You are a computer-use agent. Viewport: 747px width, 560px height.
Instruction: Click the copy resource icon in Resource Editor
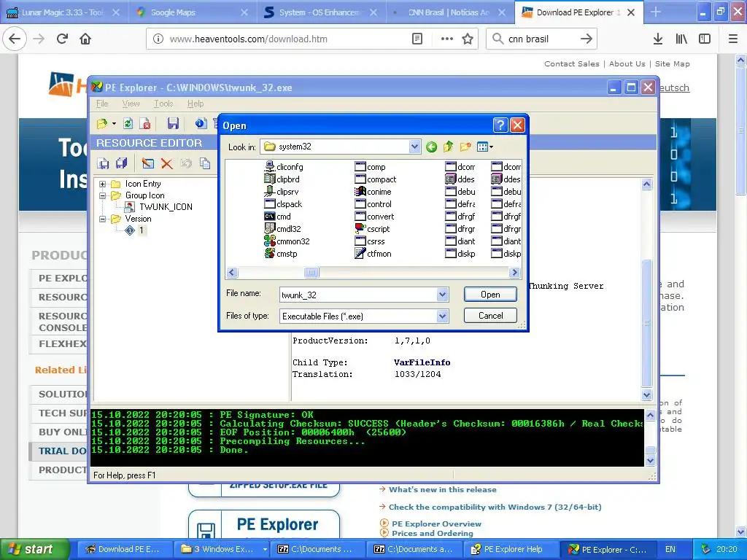click(x=205, y=163)
